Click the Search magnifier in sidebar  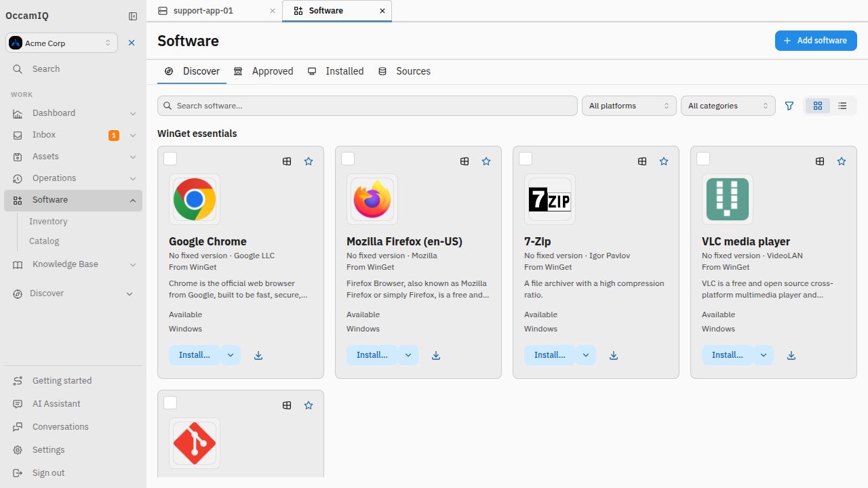(18, 69)
